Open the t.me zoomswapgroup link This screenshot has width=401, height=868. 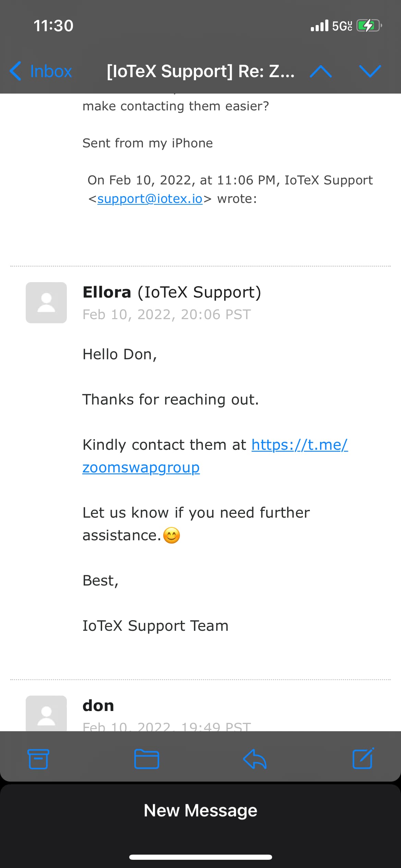click(215, 456)
